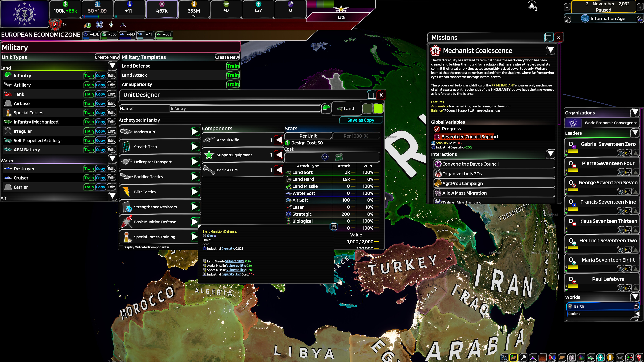
Task: Collapse the Mechanist Coalescence mission
Action: [x=550, y=50]
